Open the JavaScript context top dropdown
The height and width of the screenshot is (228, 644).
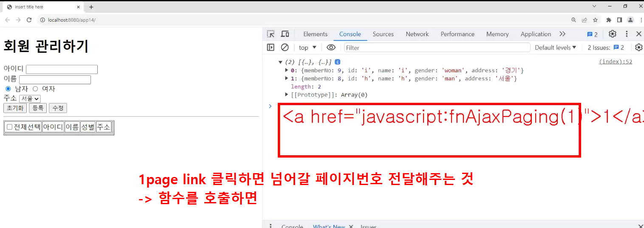pos(308,48)
